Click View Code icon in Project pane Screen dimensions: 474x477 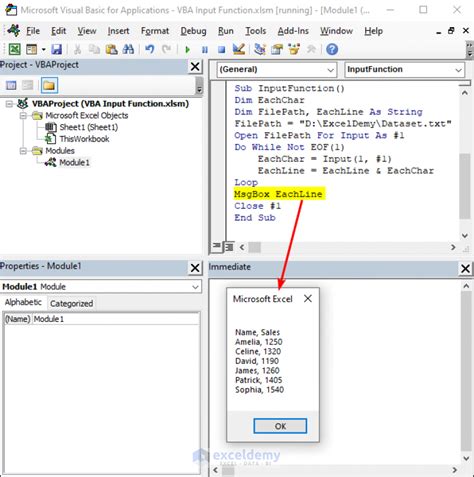[x=11, y=85]
